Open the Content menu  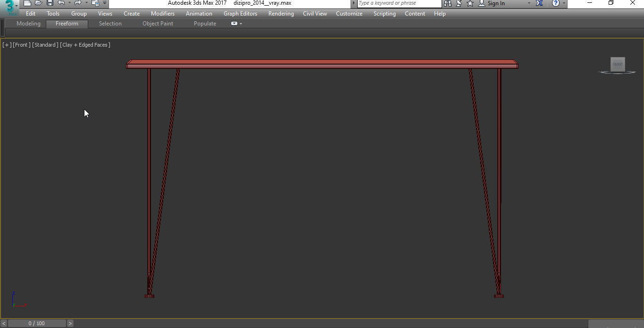click(x=415, y=14)
